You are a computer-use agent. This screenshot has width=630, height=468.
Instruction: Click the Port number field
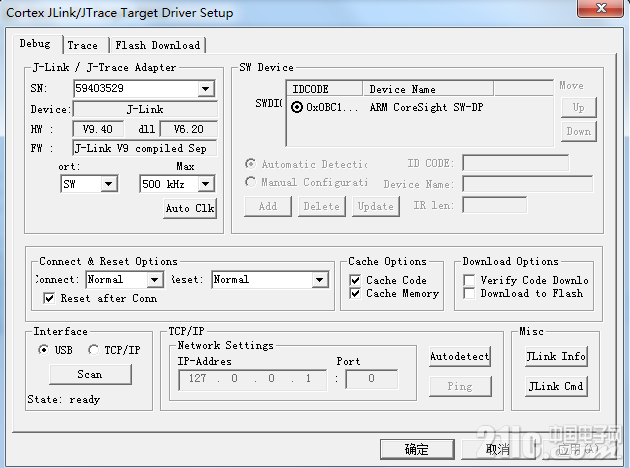372,378
